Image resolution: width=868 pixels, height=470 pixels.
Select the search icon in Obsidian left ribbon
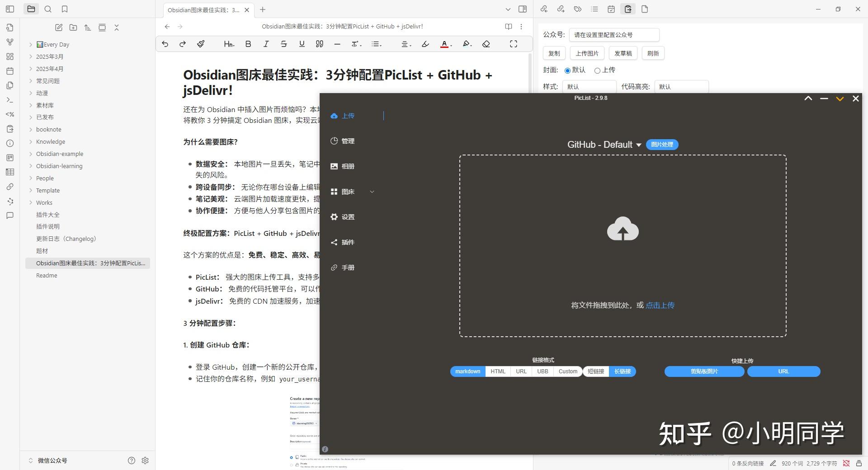pyautogui.click(x=48, y=9)
